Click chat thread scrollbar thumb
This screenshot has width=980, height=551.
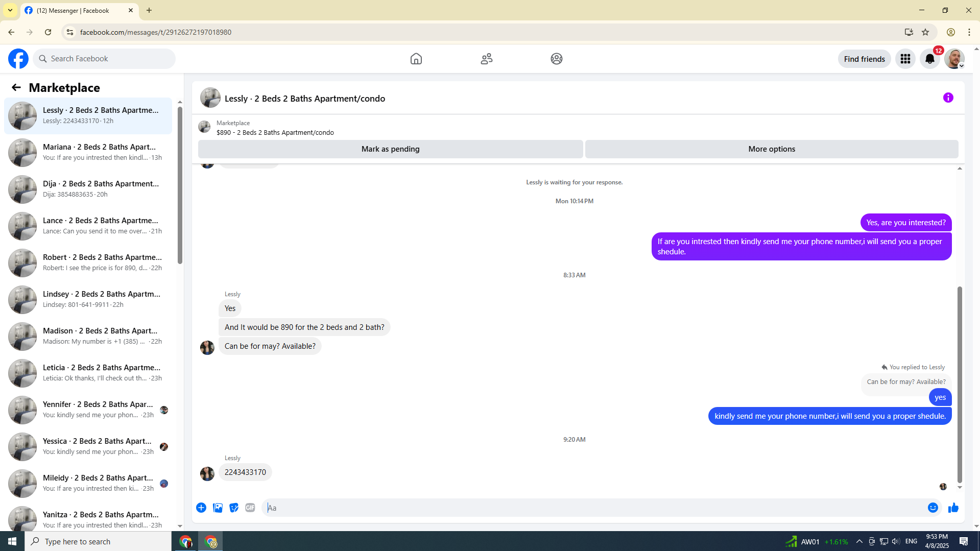pyautogui.click(x=960, y=385)
